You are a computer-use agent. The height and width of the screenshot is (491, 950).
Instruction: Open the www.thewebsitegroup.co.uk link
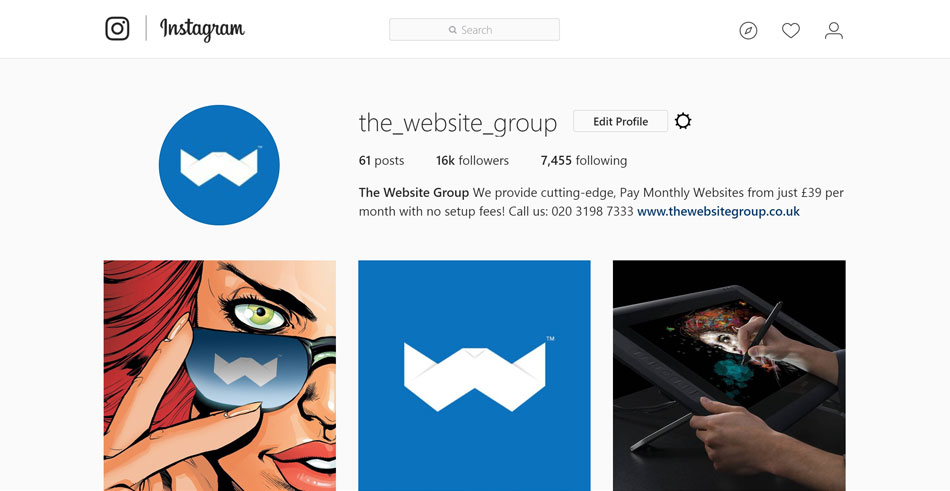click(718, 212)
